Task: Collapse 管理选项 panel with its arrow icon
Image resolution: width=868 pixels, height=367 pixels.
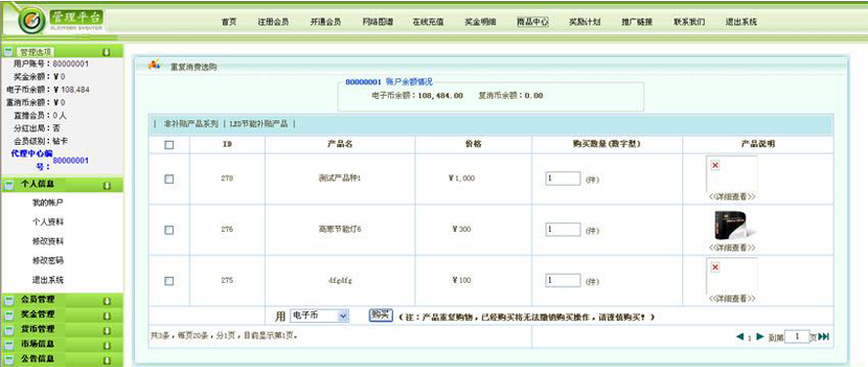Action: (107, 52)
